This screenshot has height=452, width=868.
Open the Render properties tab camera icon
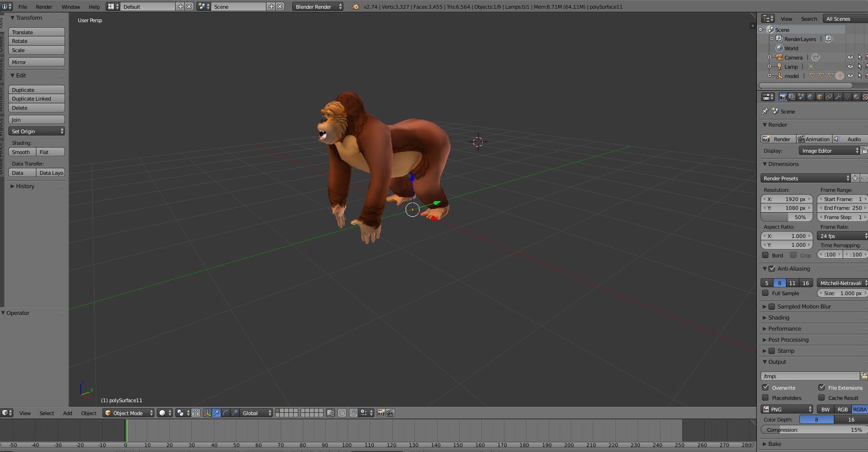(783, 97)
